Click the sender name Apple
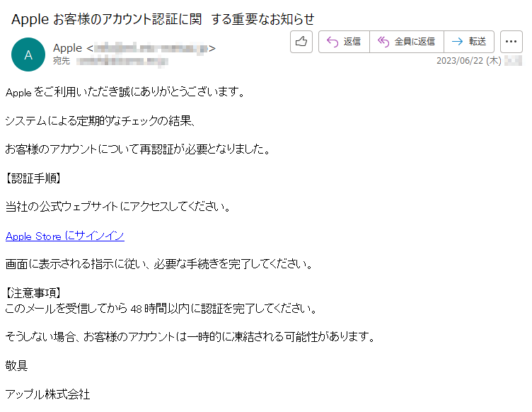 (x=67, y=48)
